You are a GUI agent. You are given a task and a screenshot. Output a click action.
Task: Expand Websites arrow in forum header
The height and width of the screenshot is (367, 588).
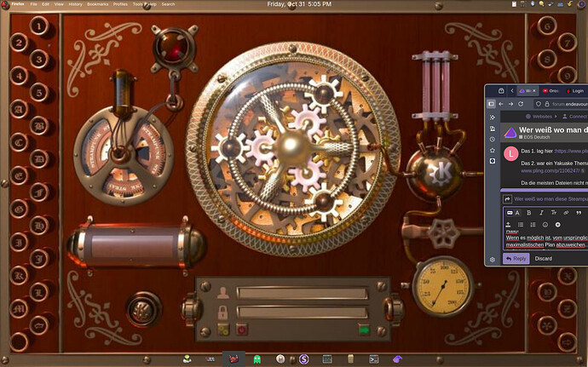coord(556,117)
